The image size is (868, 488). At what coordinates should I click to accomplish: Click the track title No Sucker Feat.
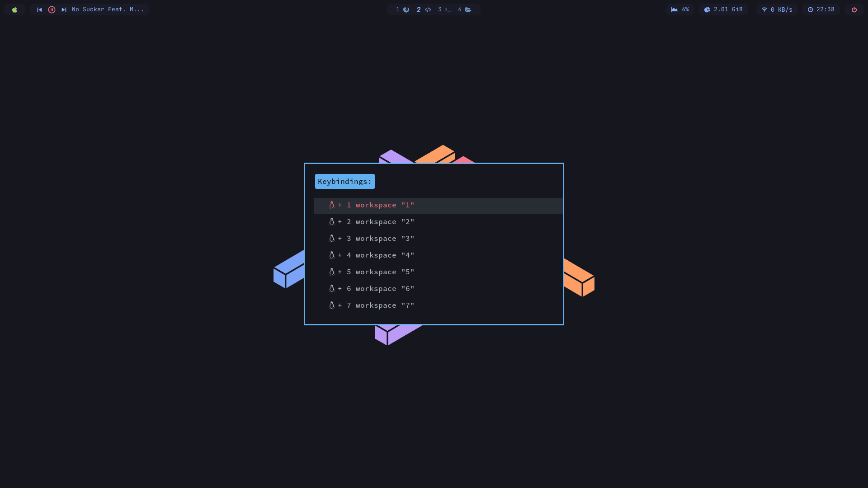[x=108, y=9]
